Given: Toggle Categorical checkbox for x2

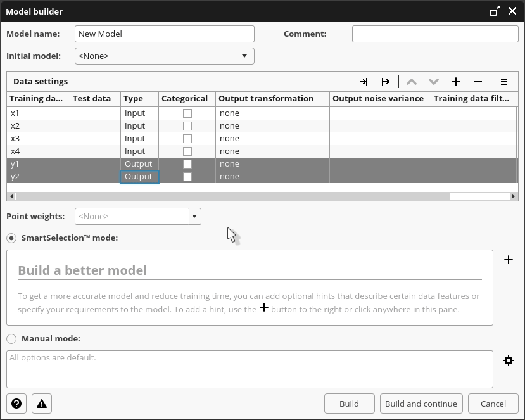Looking at the screenshot, I should pos(187,126).
